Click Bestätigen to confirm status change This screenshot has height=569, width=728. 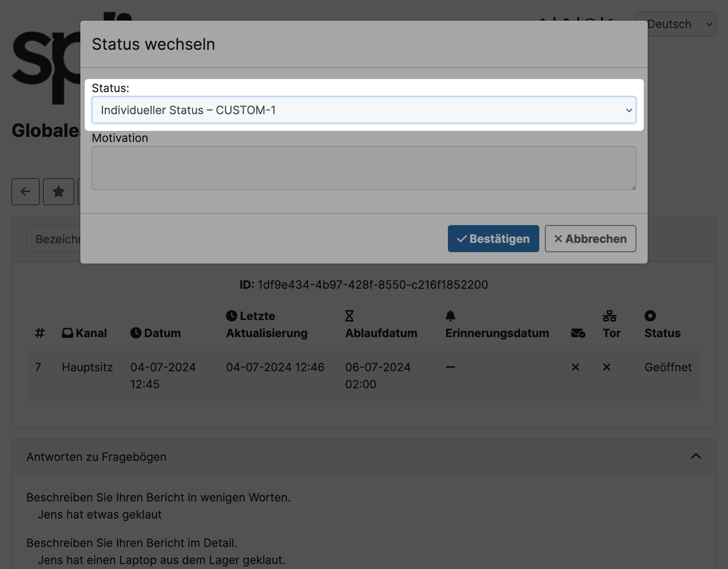click(493, 238)
